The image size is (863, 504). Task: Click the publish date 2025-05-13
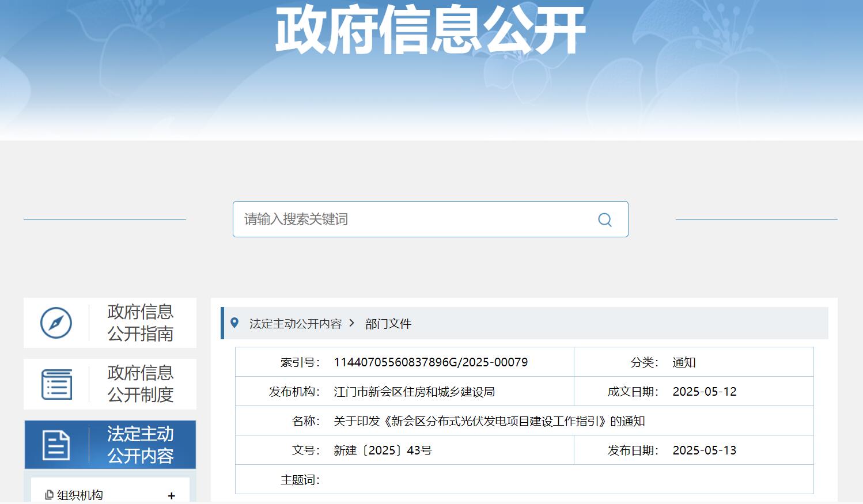[x=704, y=450]
